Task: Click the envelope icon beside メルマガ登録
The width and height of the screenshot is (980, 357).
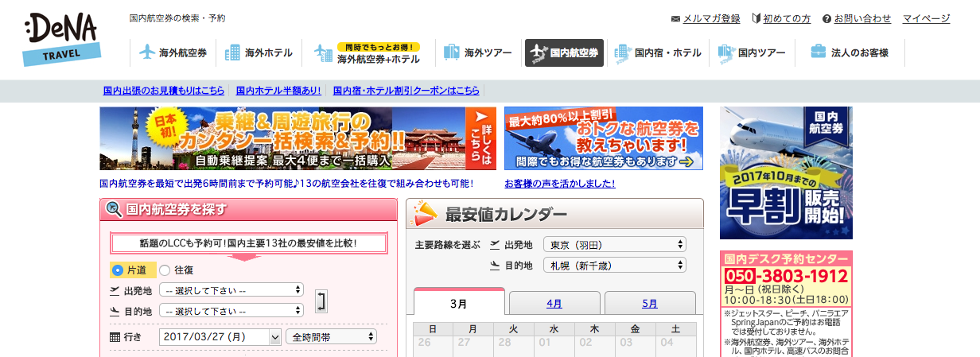Action: (676, 18)
